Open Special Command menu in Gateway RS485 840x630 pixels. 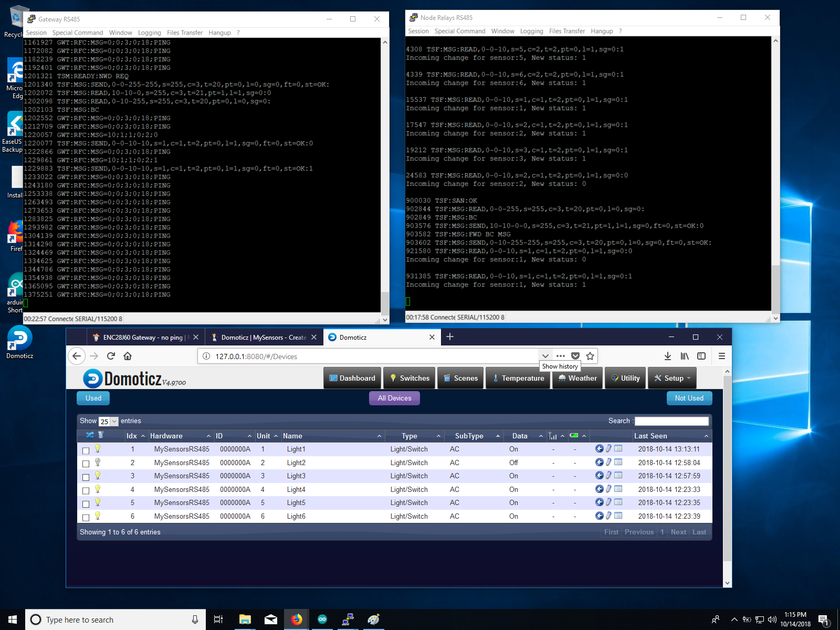(78, 33)
